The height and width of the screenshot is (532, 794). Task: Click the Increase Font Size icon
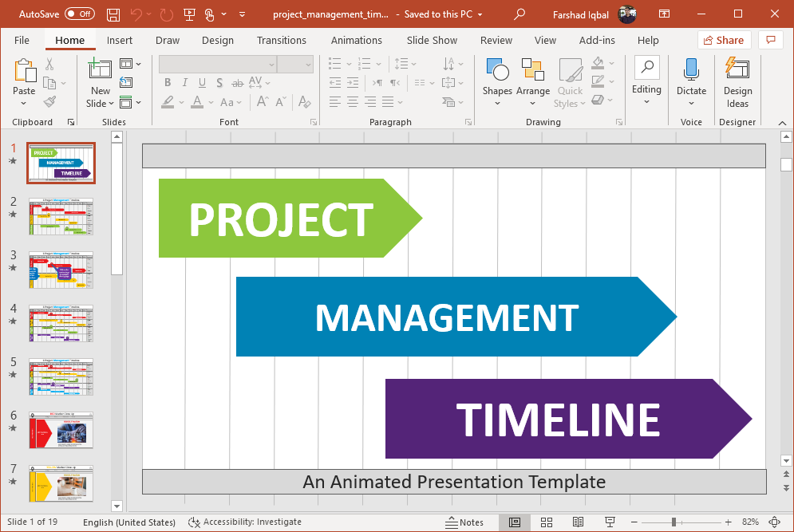point(262,101)
